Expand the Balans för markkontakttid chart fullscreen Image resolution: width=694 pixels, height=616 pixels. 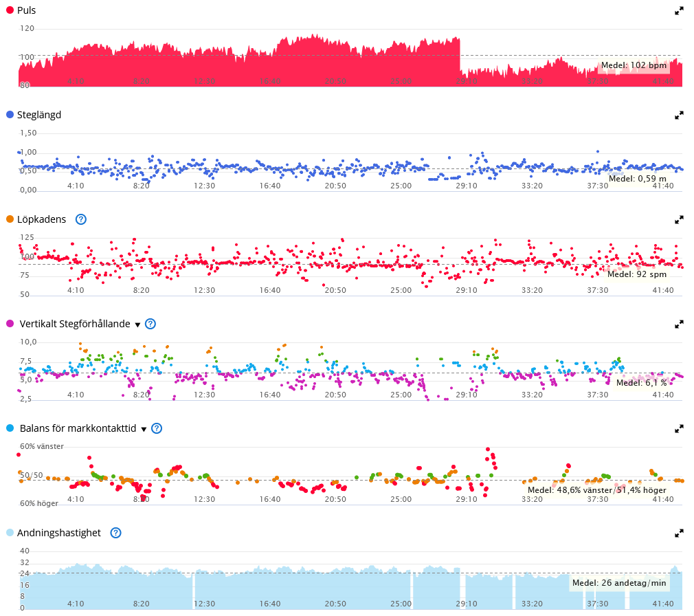click(x=678, y=429)
